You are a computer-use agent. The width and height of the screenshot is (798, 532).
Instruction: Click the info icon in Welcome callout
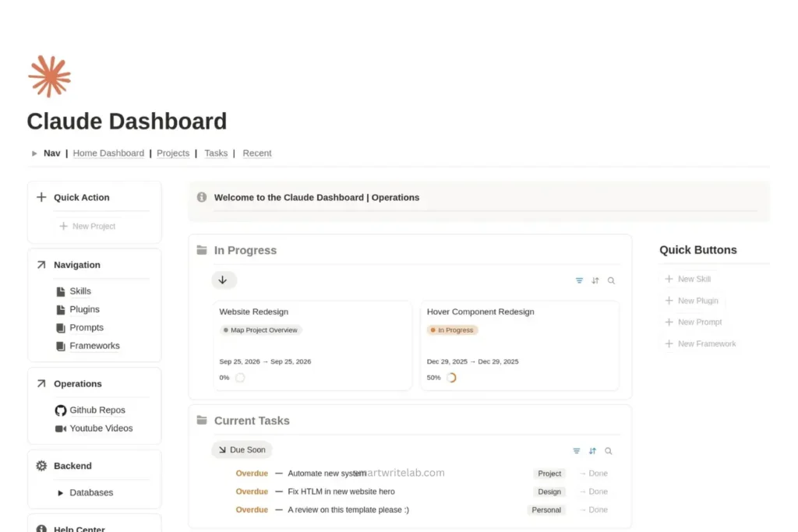tap(202, 197)
